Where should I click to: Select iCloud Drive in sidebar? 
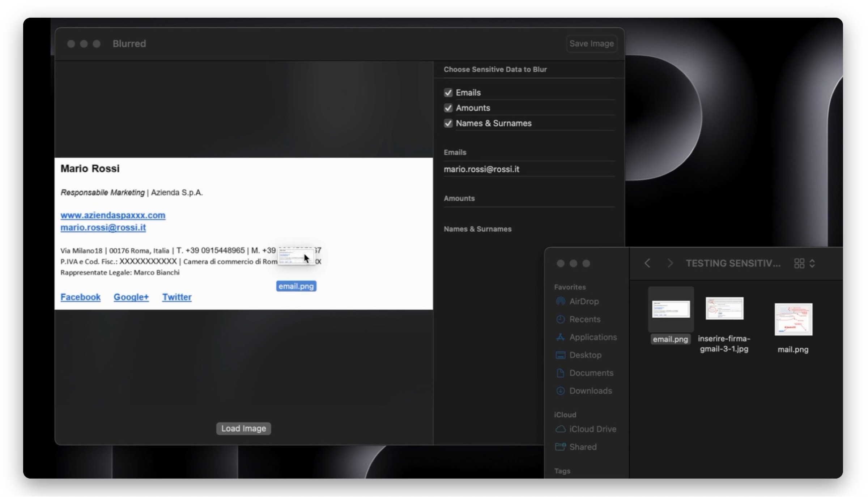point(592,429)
